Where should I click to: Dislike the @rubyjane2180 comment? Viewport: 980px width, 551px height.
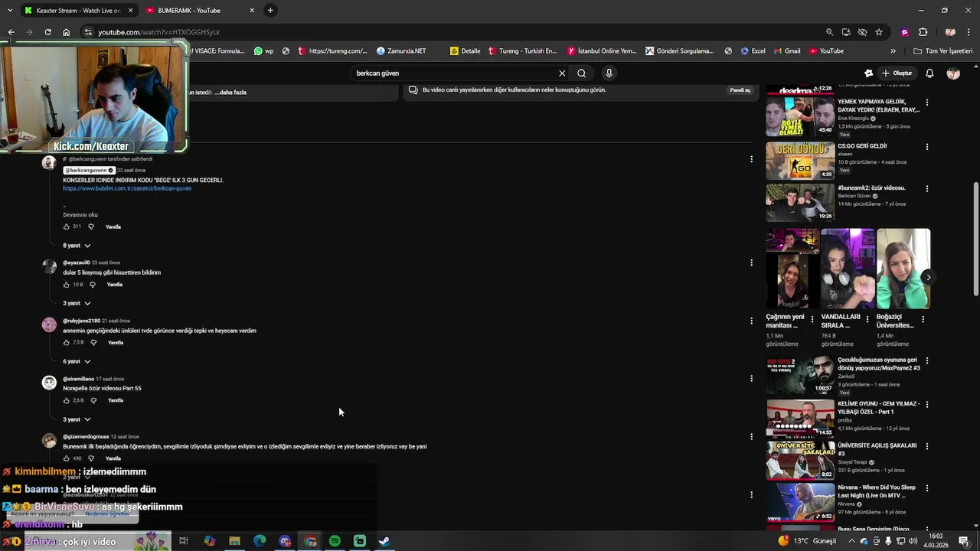(x=93, y=342)
